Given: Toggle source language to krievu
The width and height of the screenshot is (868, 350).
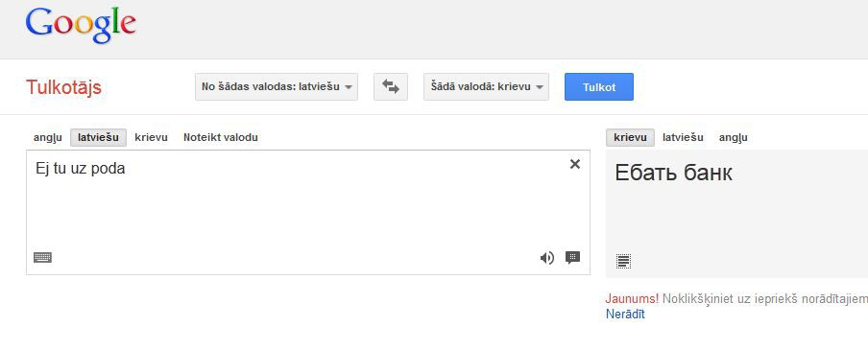Looking at the screenshot, I should click(151, 137).
